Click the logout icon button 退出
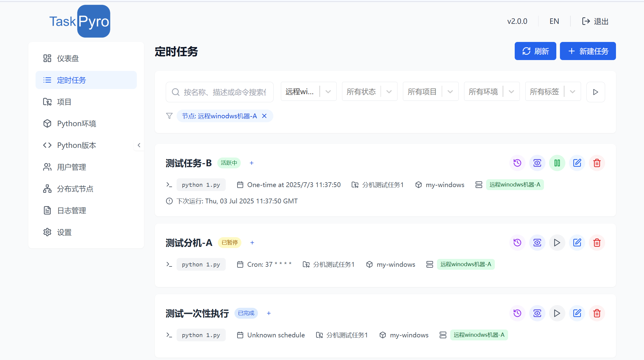The height and width of the screenshot is (360, 644). click(595, 21)
